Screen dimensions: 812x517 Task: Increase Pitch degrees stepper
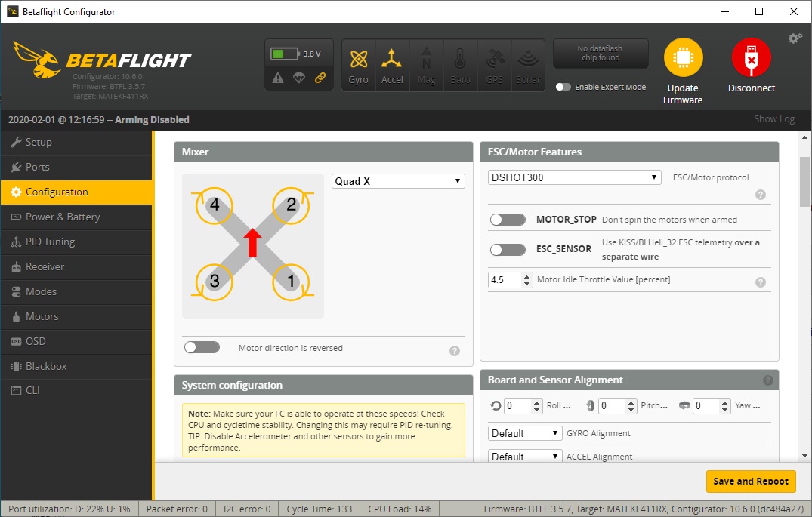[631, 402]
